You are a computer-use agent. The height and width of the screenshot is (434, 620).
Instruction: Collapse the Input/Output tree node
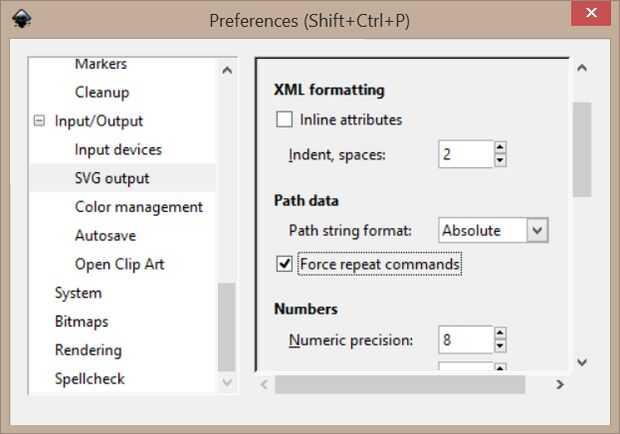click(40, 121)
